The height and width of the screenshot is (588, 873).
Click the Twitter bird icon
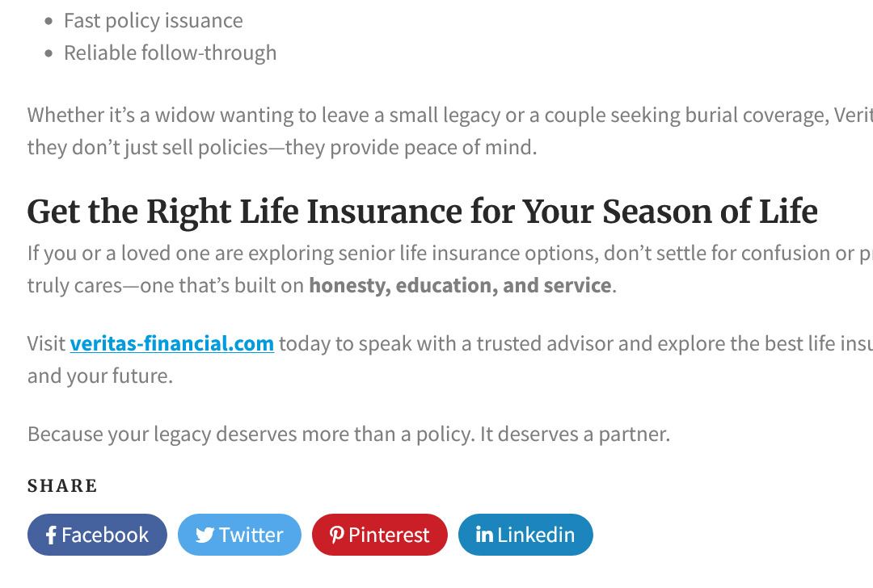coord(205,535)
